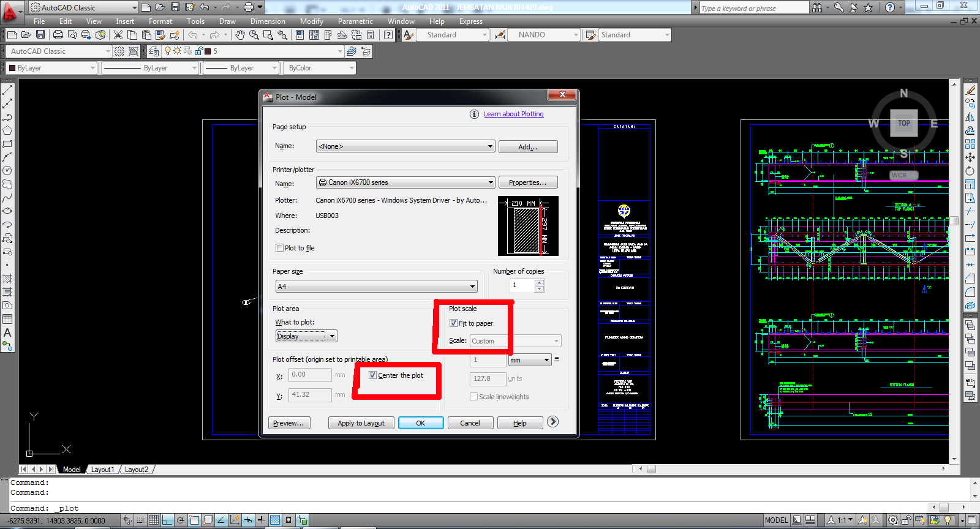Image resolution: width=980 pixels, height=529 pixels.
Task: Select the Hatch tool
Action: [x=7, y=279]
